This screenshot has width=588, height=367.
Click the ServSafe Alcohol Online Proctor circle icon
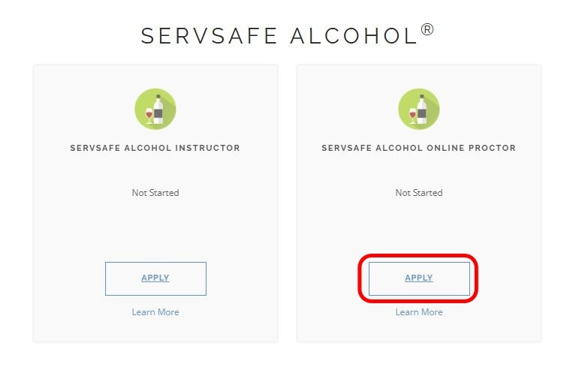click(419, 109)
